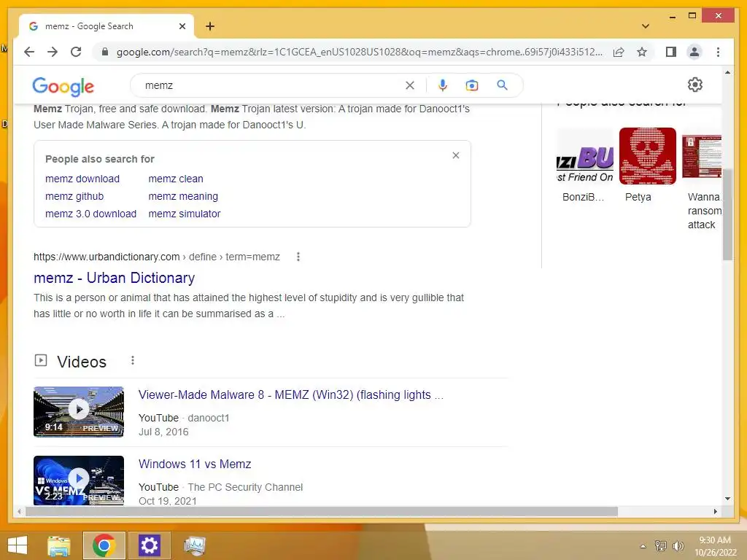Open Chrome's three-dot menu
The height and width of the screenshot is (560, 747).
[x=718, y=52]
